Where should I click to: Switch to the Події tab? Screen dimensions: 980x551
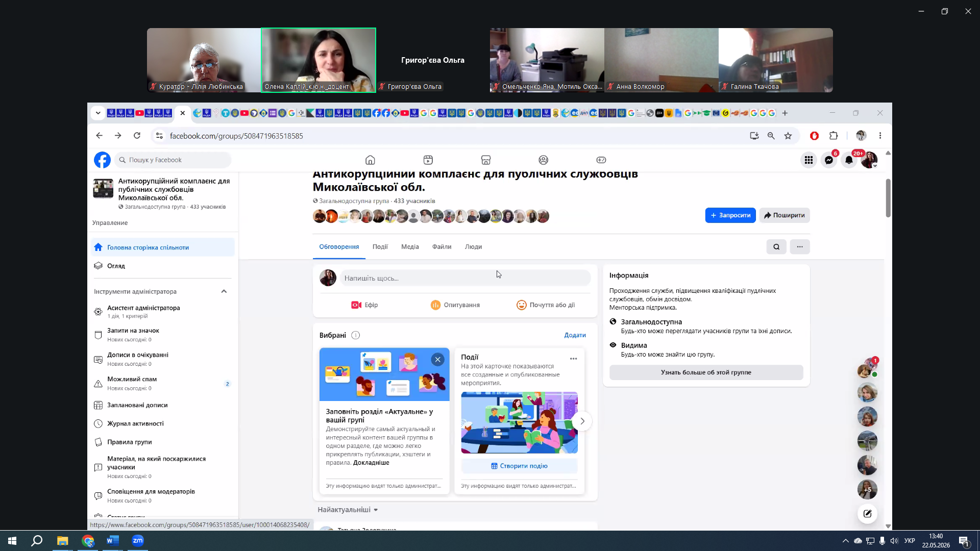(380, 247)
